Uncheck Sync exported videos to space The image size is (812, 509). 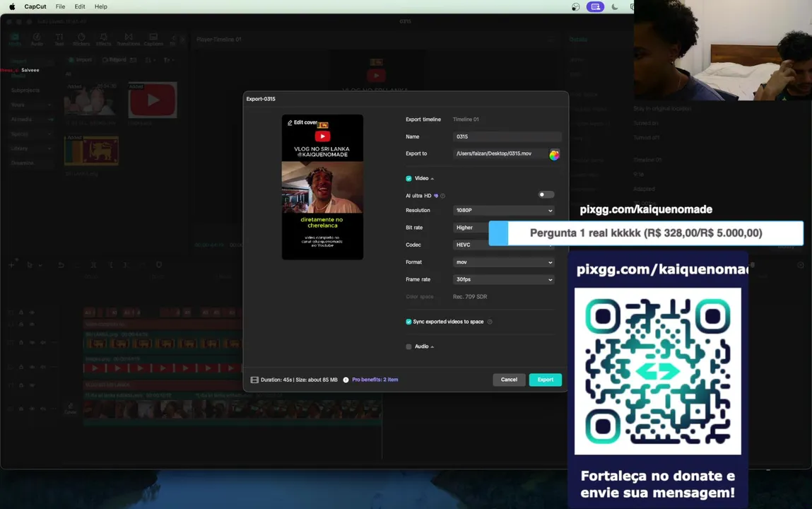click(x=408, y=322)
